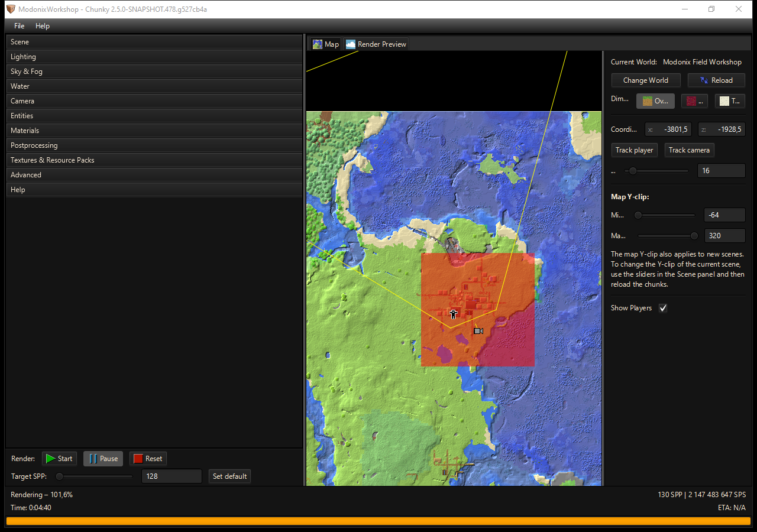Viewport: 757px width, 532px height.
Task: Click the player marker icon on the map
Action: tap(454, 314)
